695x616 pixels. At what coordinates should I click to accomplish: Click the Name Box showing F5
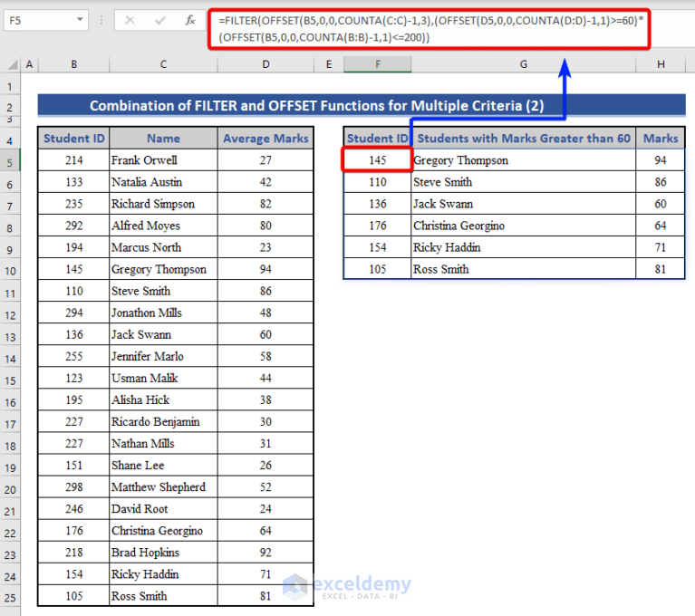coord(45,21)
